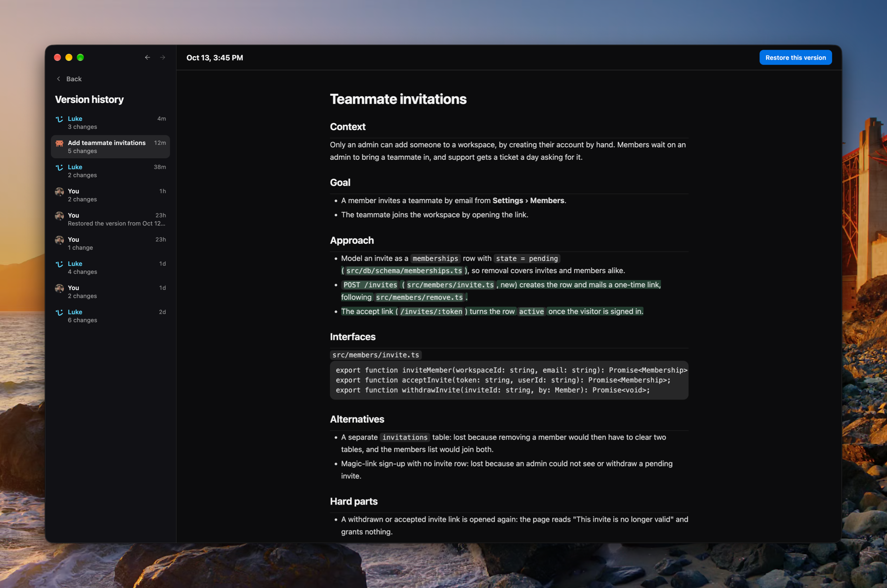Viewport: 887px width, 588px height.
Task: Click the Version history sidebar title
Action: [89, 99]
